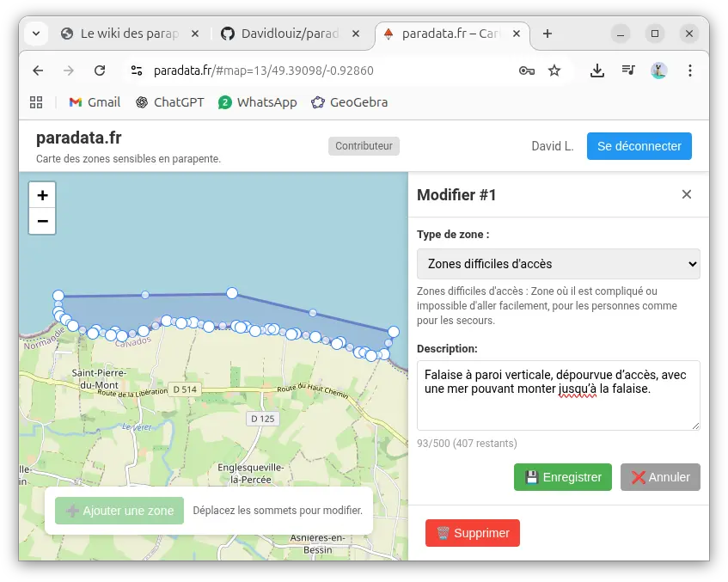Screen dimensions: 728x582
Task: Zoom out on the map
Action: click(42, 221)
